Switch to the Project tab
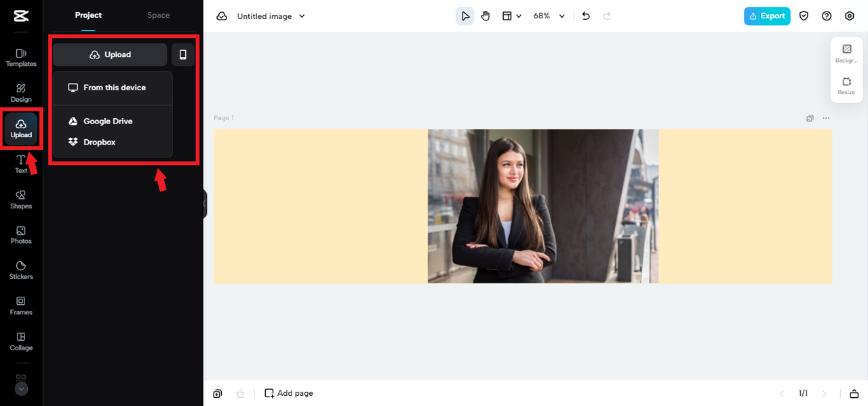Image resolution: width=868 pixels, height=406 pixels. click(88, 15)
